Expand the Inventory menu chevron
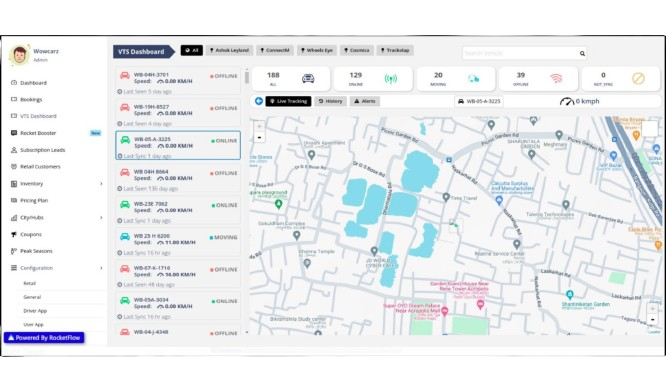 click(x=101, y=183)
